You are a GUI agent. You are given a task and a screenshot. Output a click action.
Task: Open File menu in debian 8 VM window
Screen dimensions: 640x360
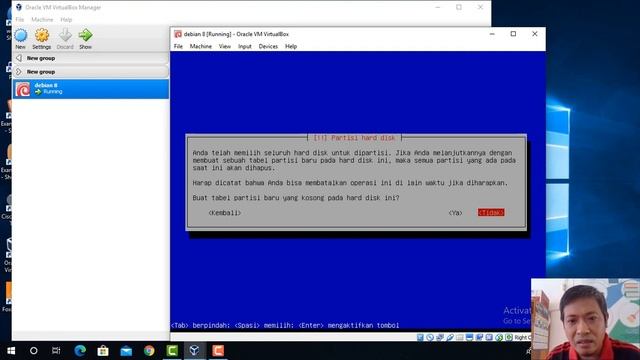(178, 47)
